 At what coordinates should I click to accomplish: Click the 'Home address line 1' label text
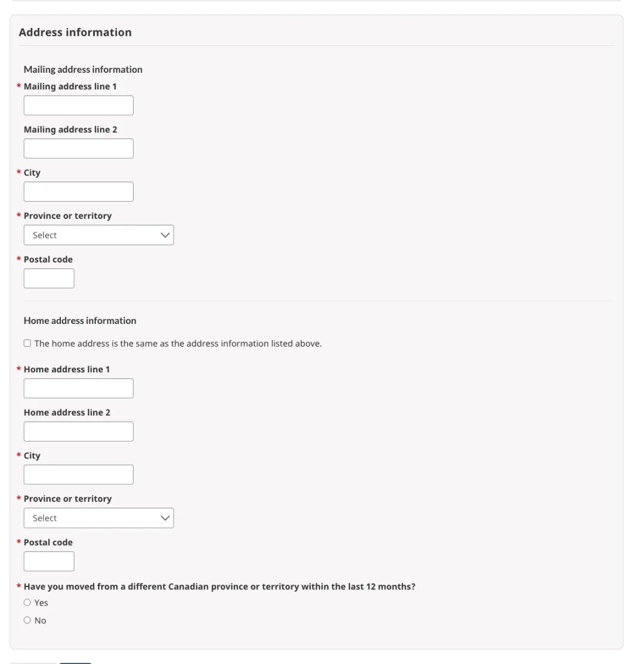coord(67,369)
